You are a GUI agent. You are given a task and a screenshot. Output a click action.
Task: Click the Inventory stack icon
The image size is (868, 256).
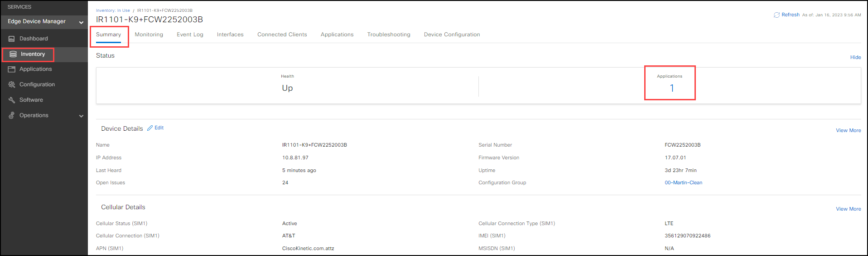pos(13,54)
